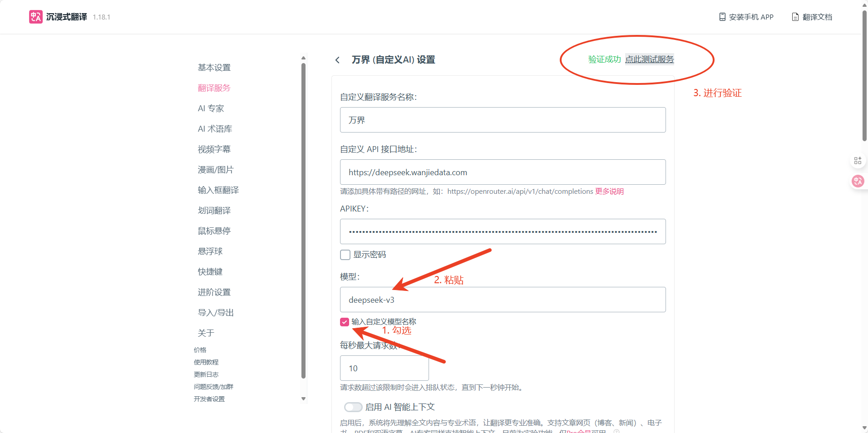Go to 视频字幕 settings
The width and height of the screenshot is (868, 433).
coord(214,149)
